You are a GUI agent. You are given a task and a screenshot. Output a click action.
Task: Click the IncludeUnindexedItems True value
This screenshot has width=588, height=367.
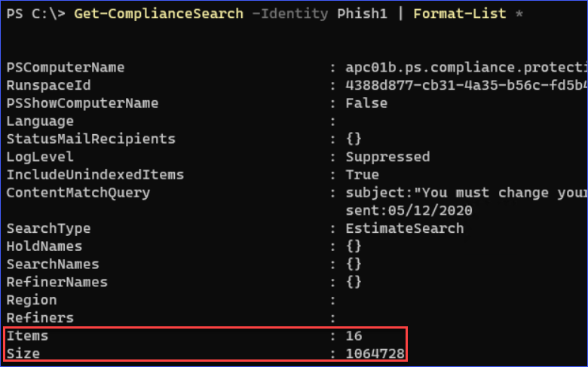pyautogui.click(x=362, y=175)
